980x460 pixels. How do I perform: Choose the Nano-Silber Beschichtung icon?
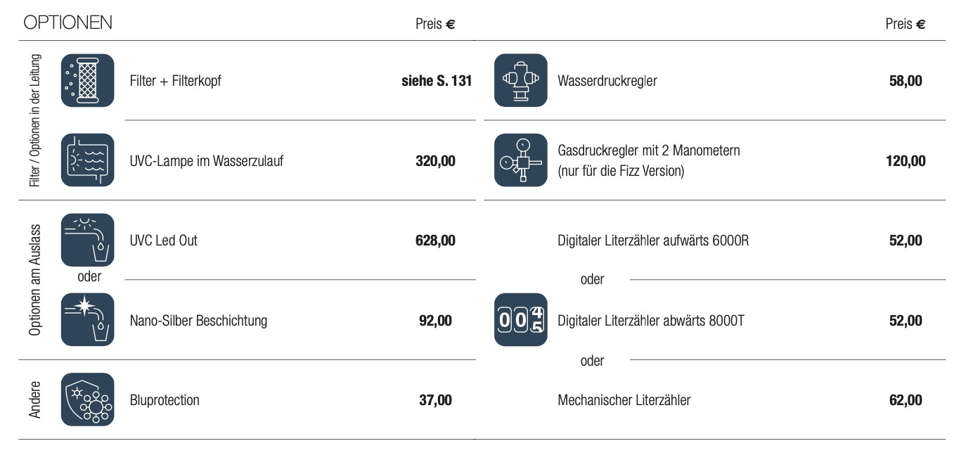coord(87,320)
